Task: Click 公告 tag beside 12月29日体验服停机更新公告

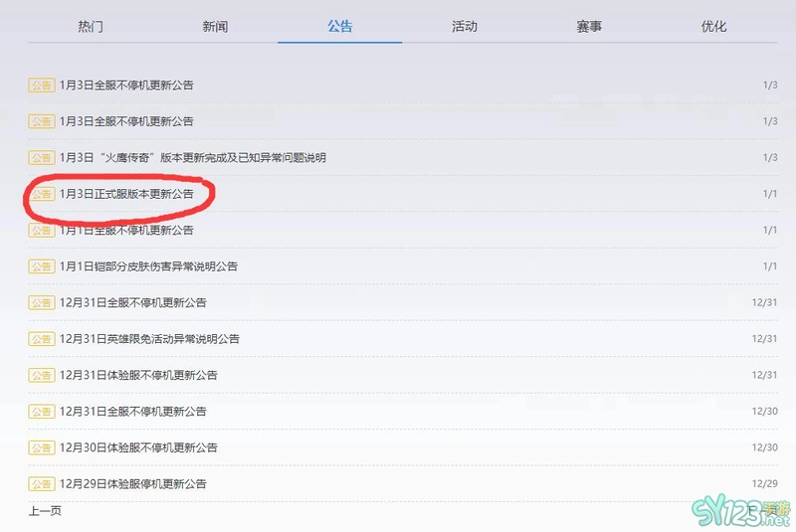Action: pos(42,484)
